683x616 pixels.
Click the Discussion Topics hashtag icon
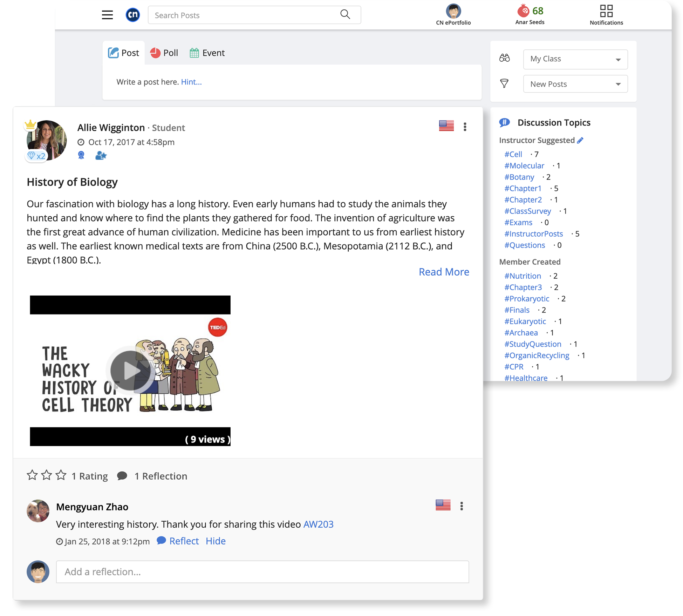[504, 122]
